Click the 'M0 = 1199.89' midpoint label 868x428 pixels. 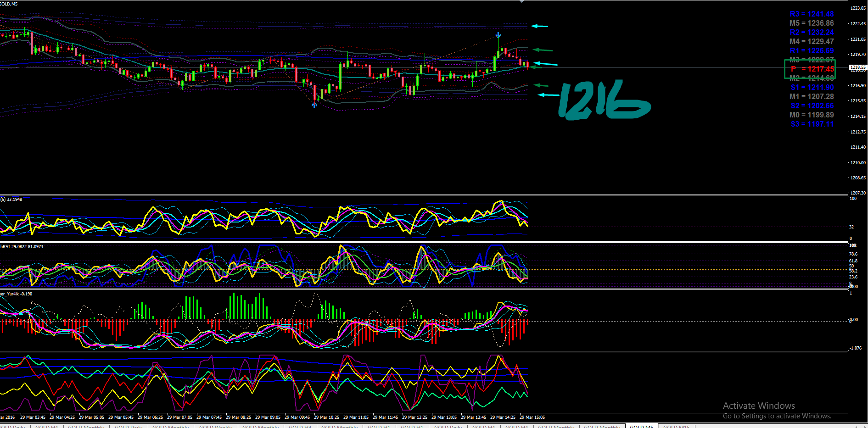point(812,115)
